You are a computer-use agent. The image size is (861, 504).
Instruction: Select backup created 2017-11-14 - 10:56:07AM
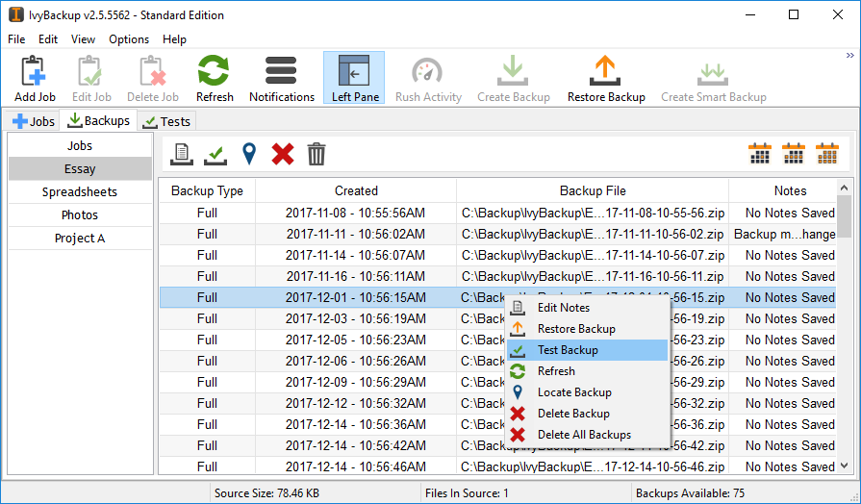[x=498, y=255]
